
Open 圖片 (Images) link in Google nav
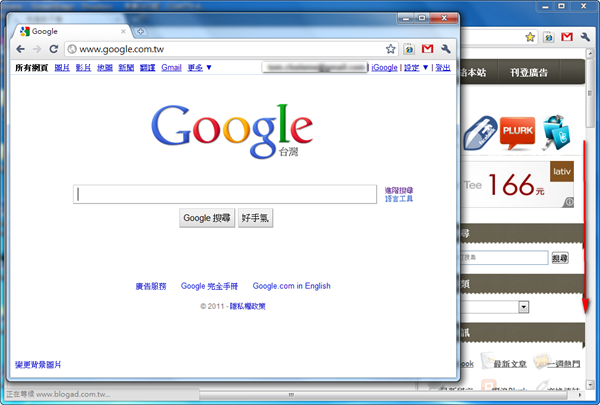(62, 68)
